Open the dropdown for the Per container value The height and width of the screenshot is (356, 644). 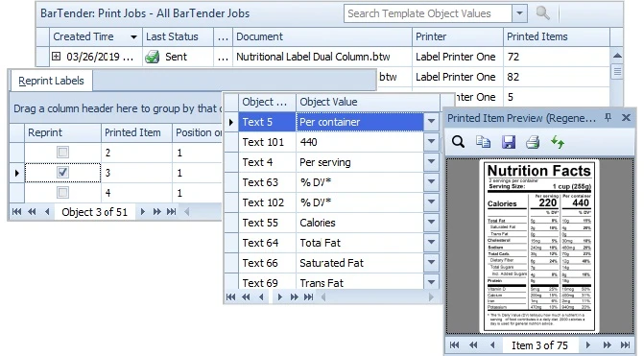431,122
